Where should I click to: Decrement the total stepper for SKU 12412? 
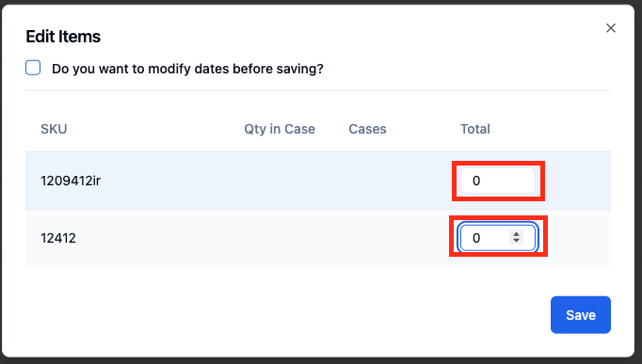click(516, 241)
